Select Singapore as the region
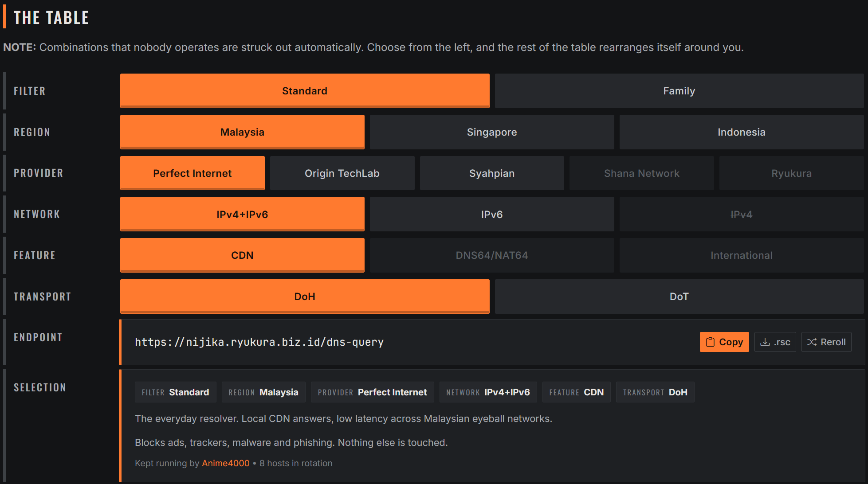This screenshot has width=868, height=484. coord(492,132)
